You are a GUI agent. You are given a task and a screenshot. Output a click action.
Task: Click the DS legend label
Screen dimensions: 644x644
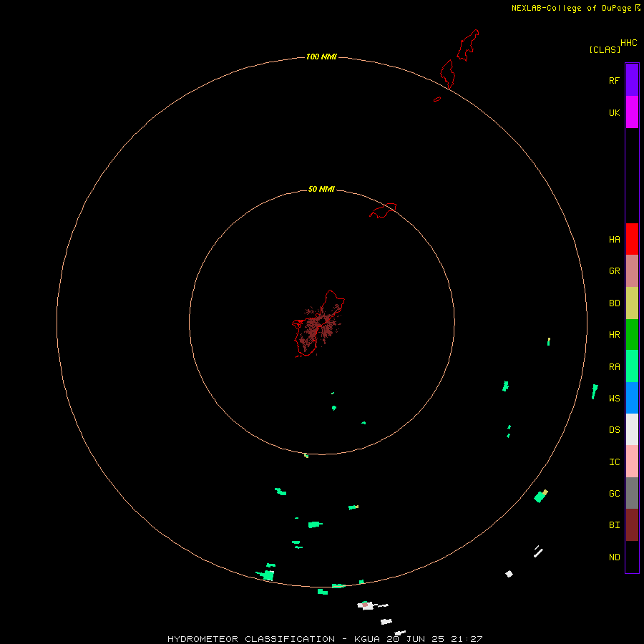(x=614, y=430)
